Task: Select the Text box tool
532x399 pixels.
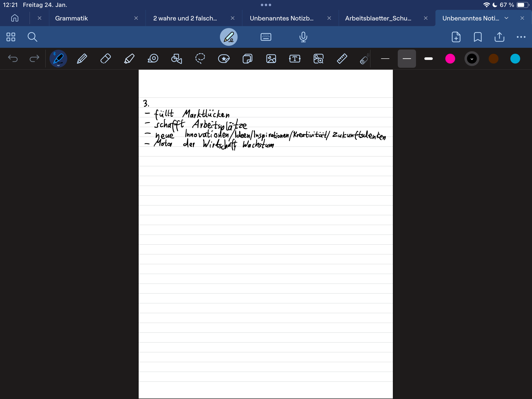Action: 295,59
